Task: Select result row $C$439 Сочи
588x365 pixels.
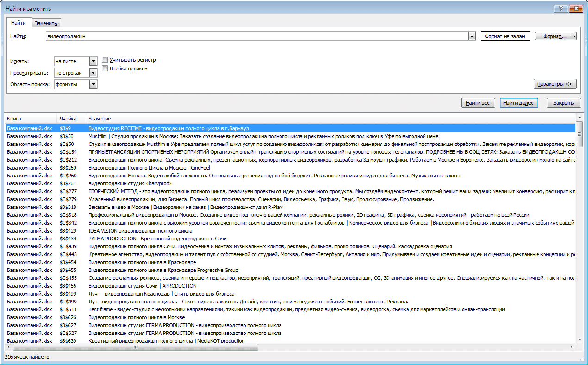Action: tap(290, 246)
